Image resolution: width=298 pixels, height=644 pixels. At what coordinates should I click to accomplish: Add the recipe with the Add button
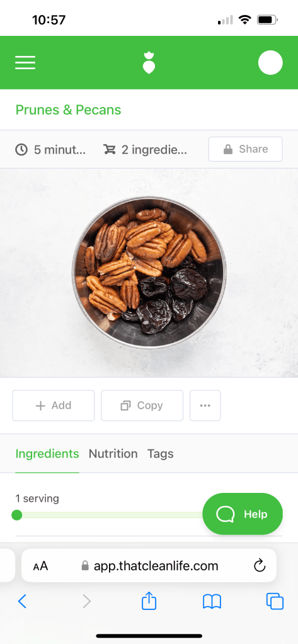coord(54,405)
